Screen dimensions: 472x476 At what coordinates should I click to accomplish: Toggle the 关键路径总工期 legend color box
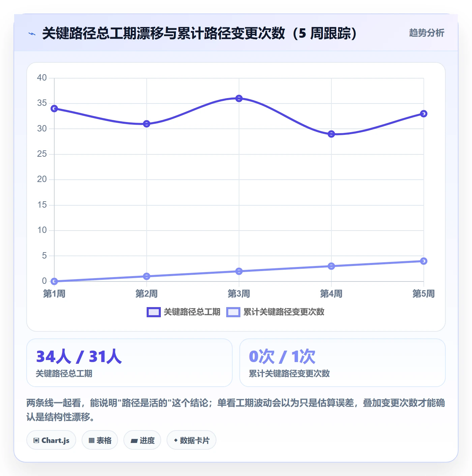154,312
